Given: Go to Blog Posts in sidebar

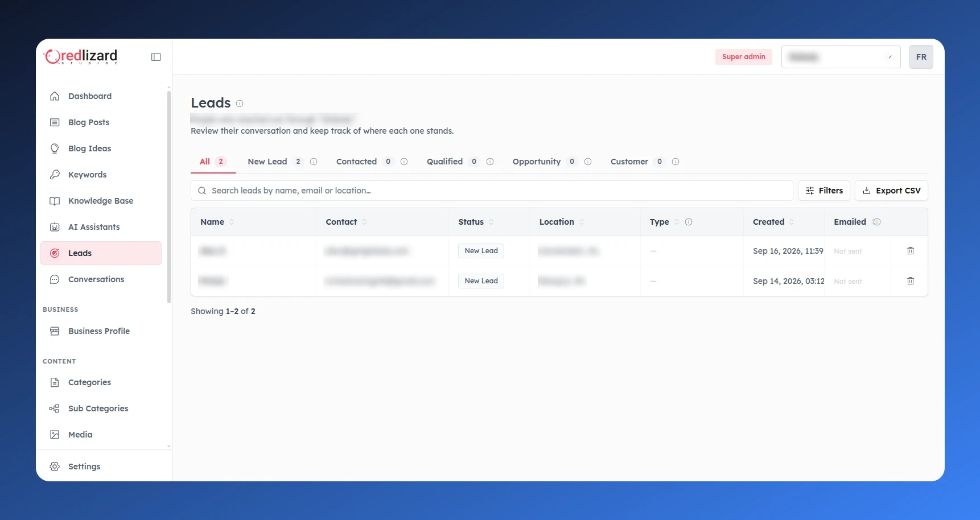Looking at the screenshot, I should pyautogui.click(x=101, y=122).
